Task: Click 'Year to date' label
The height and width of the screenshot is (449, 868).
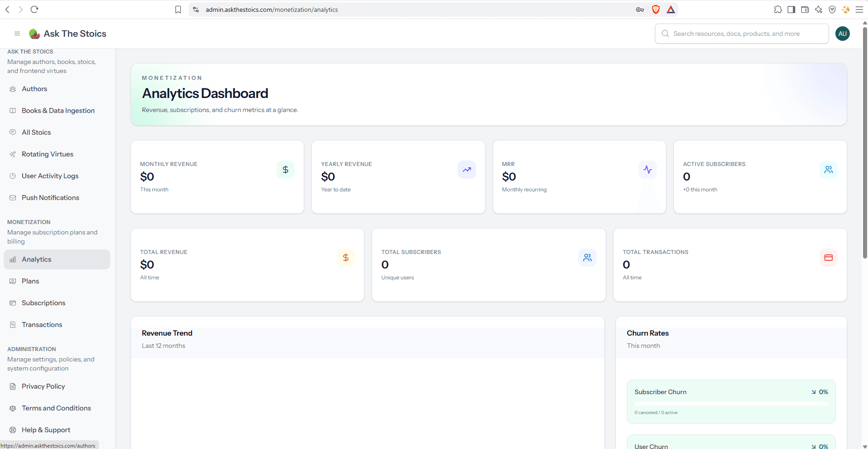Action: [336, 190]
